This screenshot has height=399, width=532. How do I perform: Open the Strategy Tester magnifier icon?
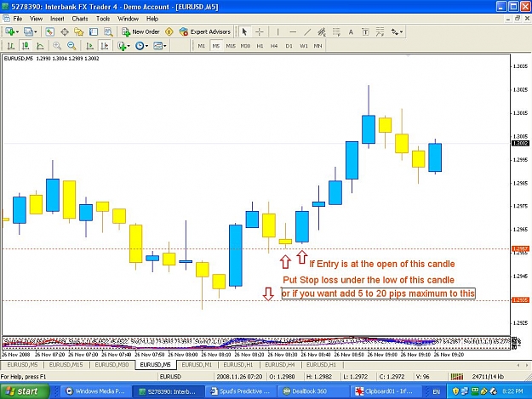(108, 31)
